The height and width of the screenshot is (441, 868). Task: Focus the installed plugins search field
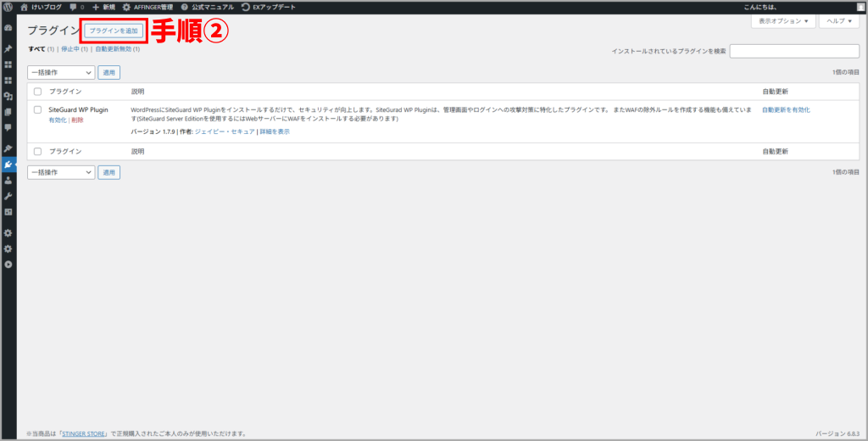[795, 52]
